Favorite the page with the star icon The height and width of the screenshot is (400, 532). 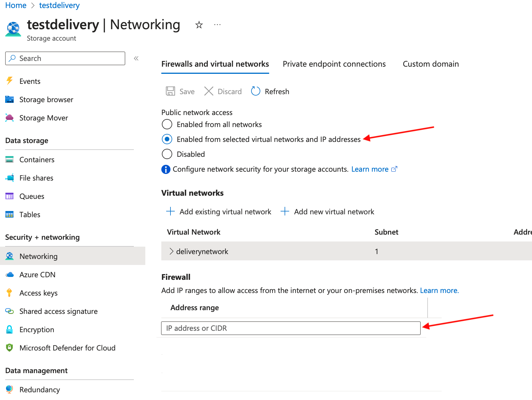(199, 25)
